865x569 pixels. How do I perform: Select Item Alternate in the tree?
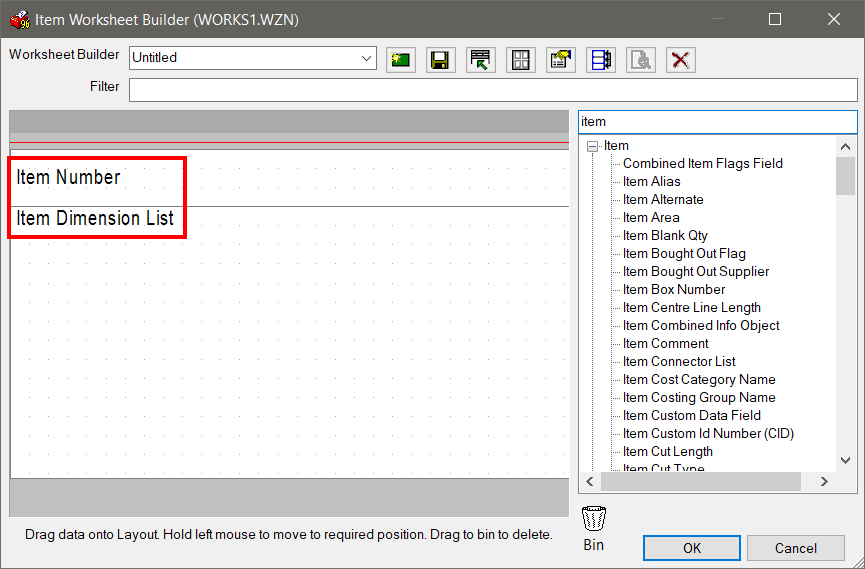[663, 199]
